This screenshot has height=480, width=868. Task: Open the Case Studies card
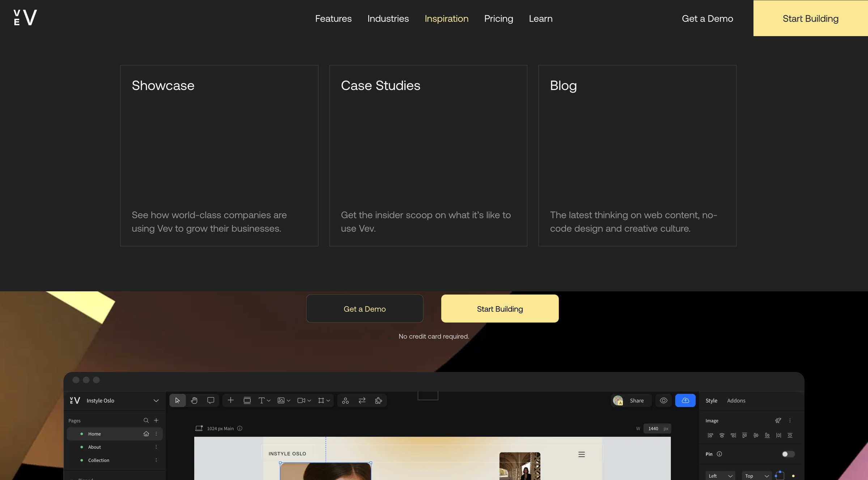pyautogui.click(x=428, y=156)
